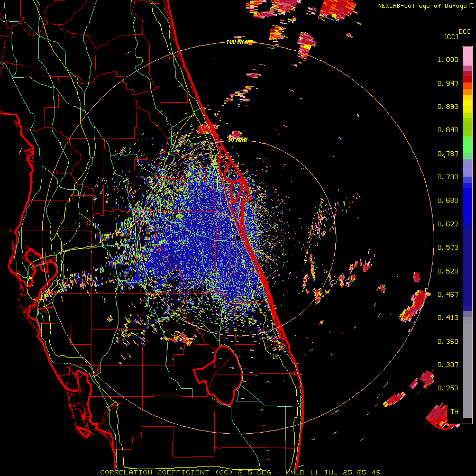This screenshot has width=476, height=476.
Task: Select the 0.627 scale label
Action: tap(448, 224)
